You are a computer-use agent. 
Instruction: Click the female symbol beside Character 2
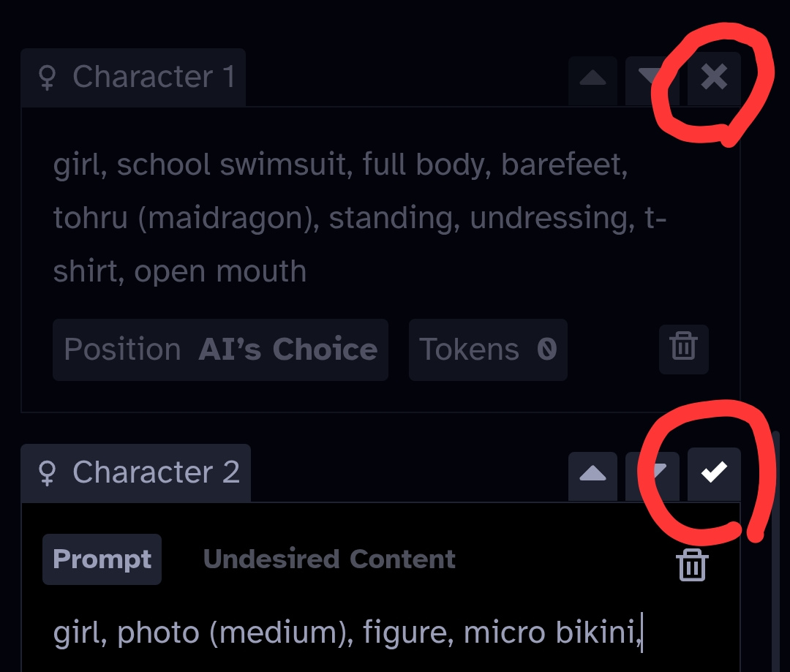point(48,474)
